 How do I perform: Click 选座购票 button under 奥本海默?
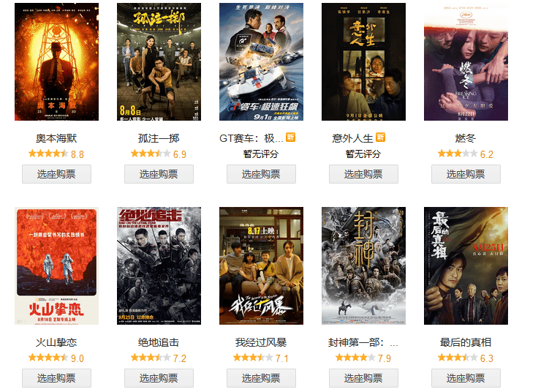56,174
